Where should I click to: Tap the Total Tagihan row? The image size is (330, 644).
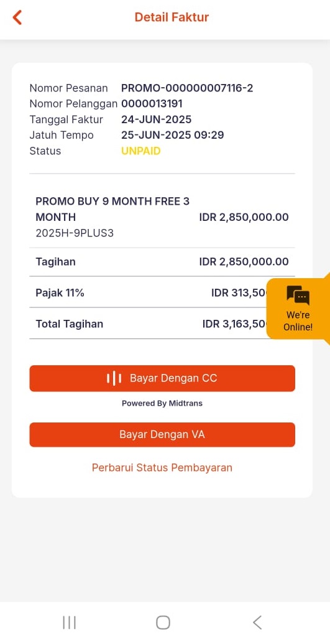pyautogui.click(x=162, y=324)
